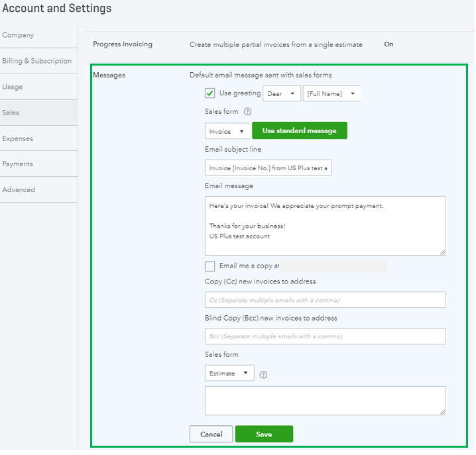Open the Dear greeting dropdown
Viewport: 476px width, 455px height.
(x=282, y=94)
